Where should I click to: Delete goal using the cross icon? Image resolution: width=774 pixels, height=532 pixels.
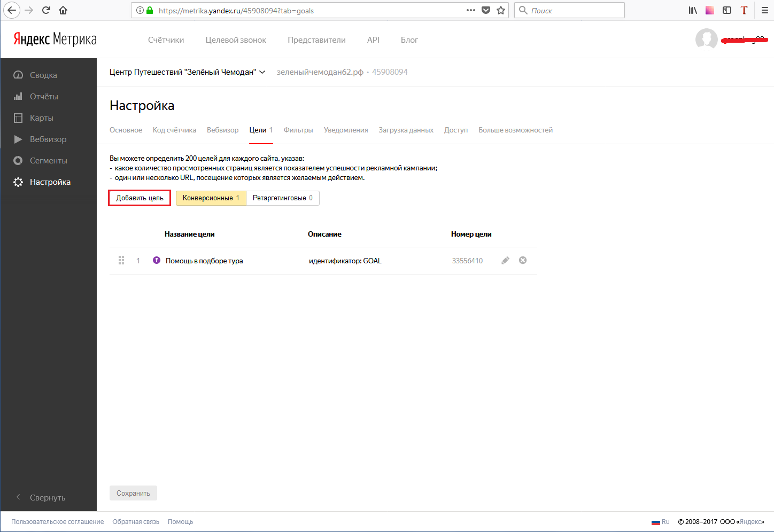[x=523, y=260]
